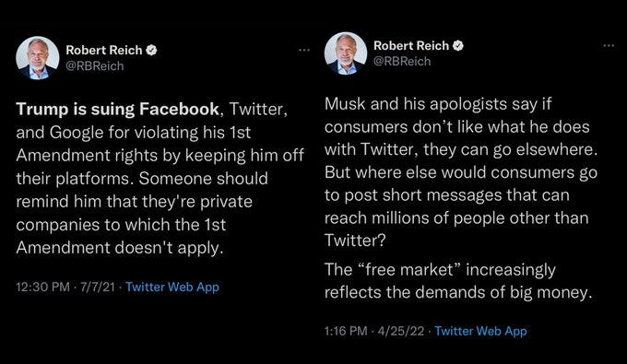Click the "reach millions of people" line

pos(456,218)
